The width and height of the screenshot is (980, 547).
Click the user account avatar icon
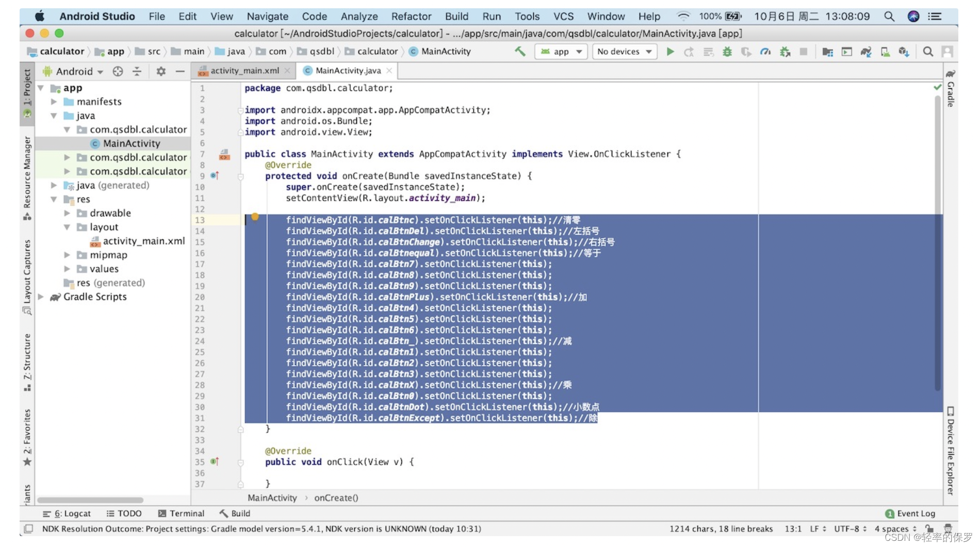[947, 52]
